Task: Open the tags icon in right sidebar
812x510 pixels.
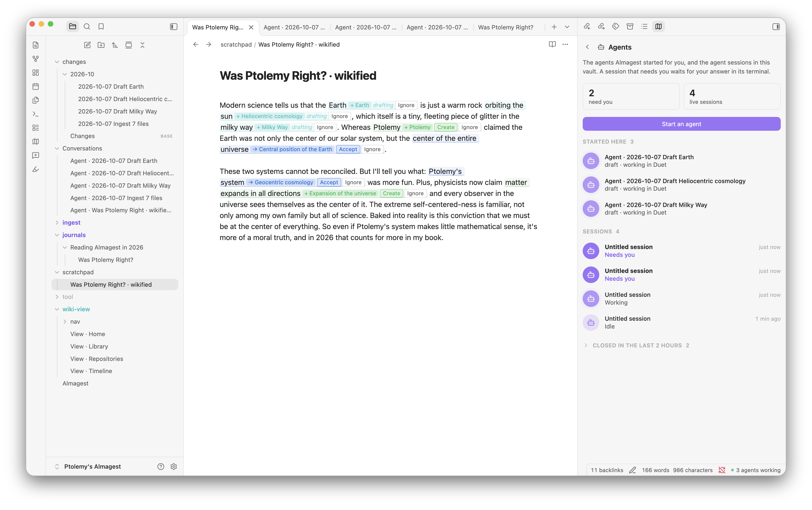Action: pos(616,26)
